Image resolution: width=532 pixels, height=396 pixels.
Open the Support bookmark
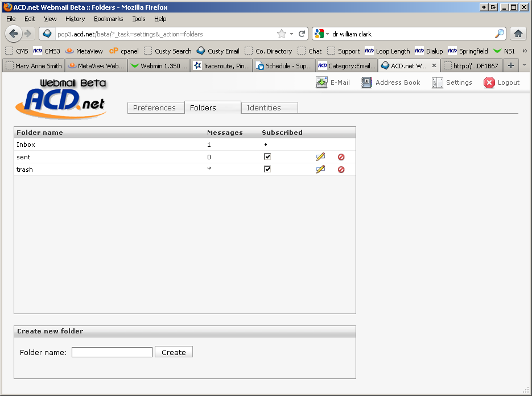343,51
